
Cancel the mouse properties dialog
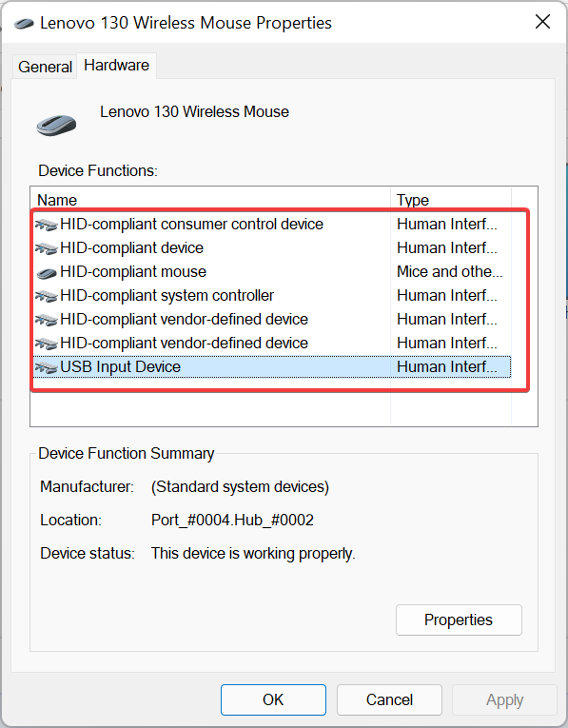tap(389, 699)
